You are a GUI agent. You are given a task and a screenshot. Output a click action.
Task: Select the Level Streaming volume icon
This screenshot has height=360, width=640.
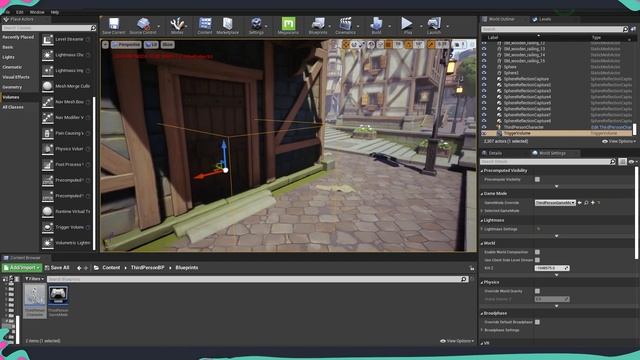click(47, 39)
